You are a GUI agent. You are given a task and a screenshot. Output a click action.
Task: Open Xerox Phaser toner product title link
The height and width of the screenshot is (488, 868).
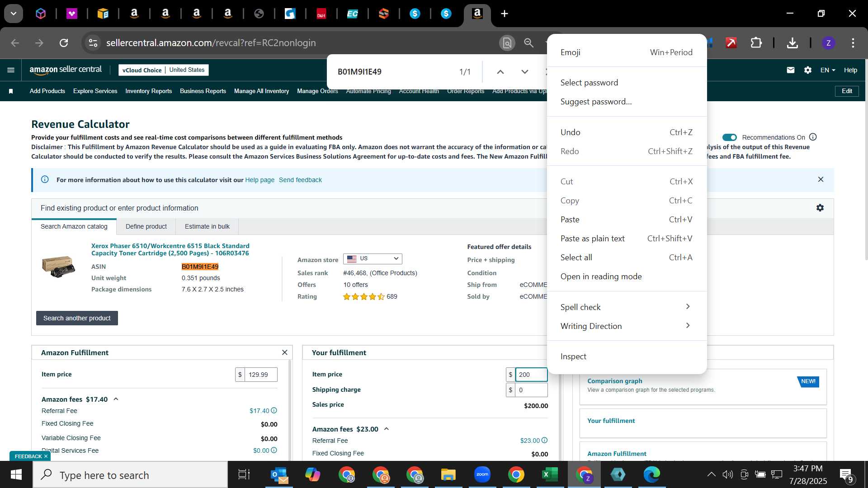170,249
